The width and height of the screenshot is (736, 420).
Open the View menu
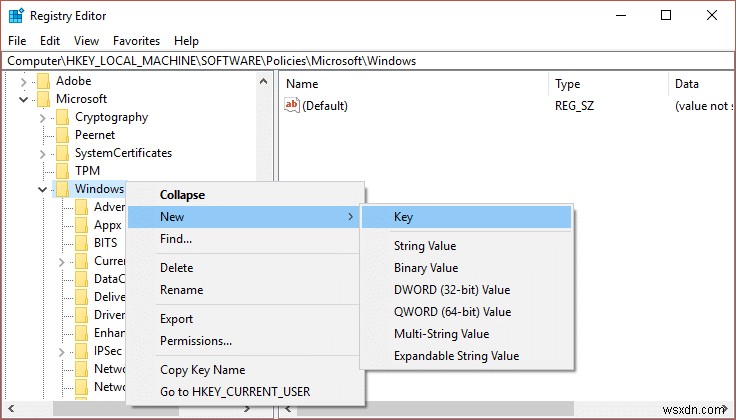pos(86,41)
